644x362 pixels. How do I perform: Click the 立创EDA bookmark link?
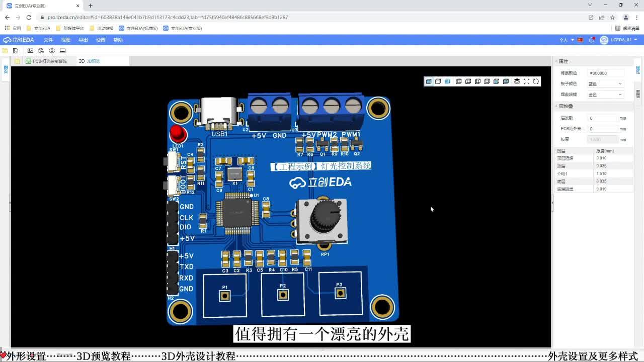pos(38,28)
